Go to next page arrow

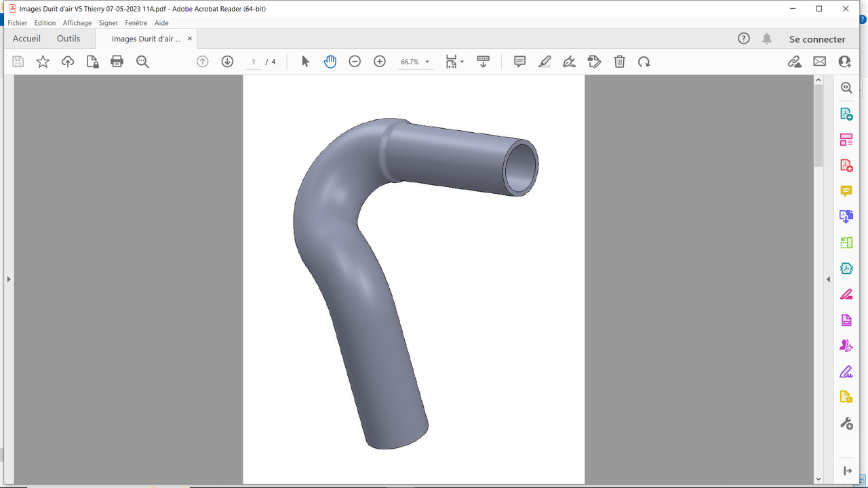click(228, 62)
